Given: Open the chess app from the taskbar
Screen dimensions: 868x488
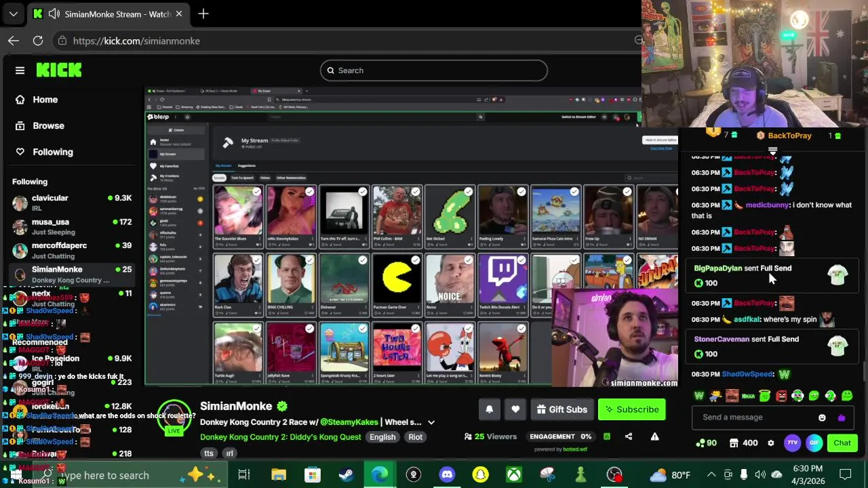Looking at the screenshot, I should (x=581, y=475).
